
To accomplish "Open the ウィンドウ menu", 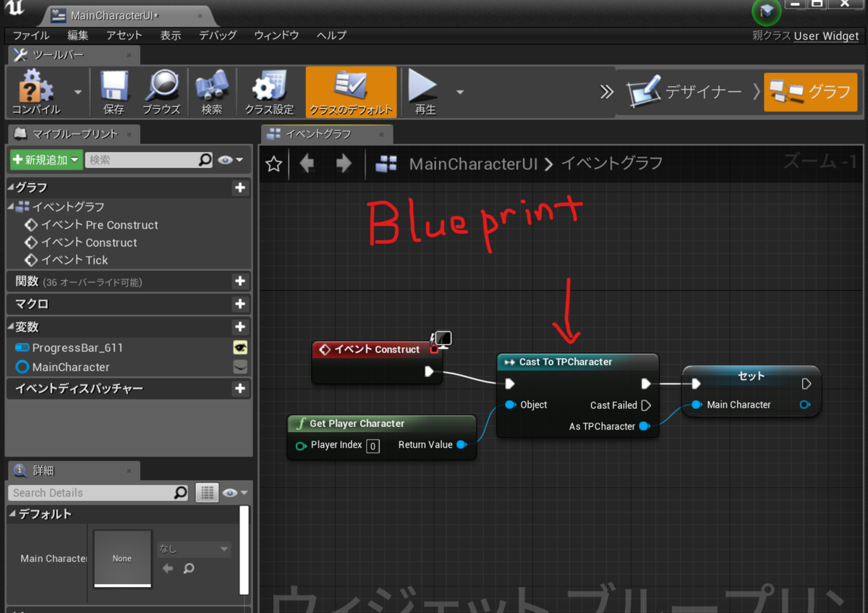I will pyautogui.click(x=276, y=35).
